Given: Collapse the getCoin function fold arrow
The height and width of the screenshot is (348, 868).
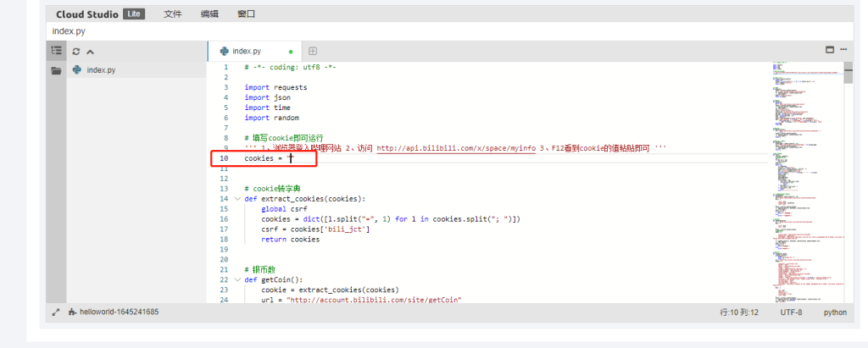Looking at the screenshot, I should tap(237, 280).
